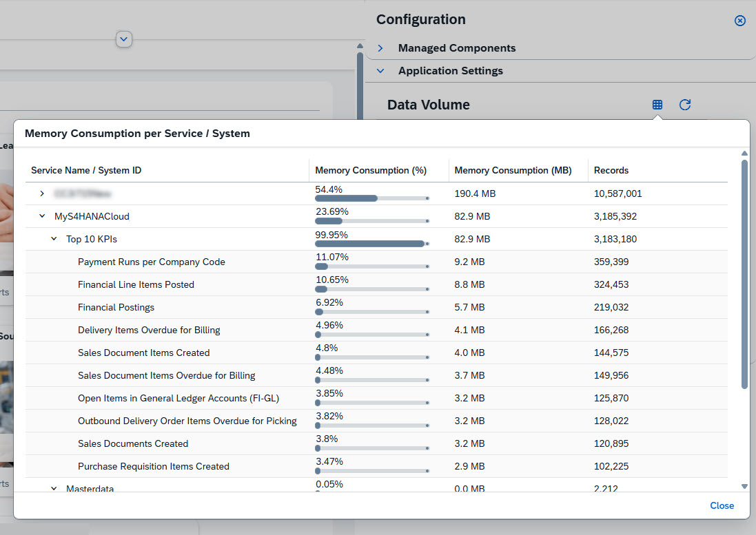The image size is (756, 535).
Task: Click the Records column header
Action: pyautogui.click(x=611, y=170)
